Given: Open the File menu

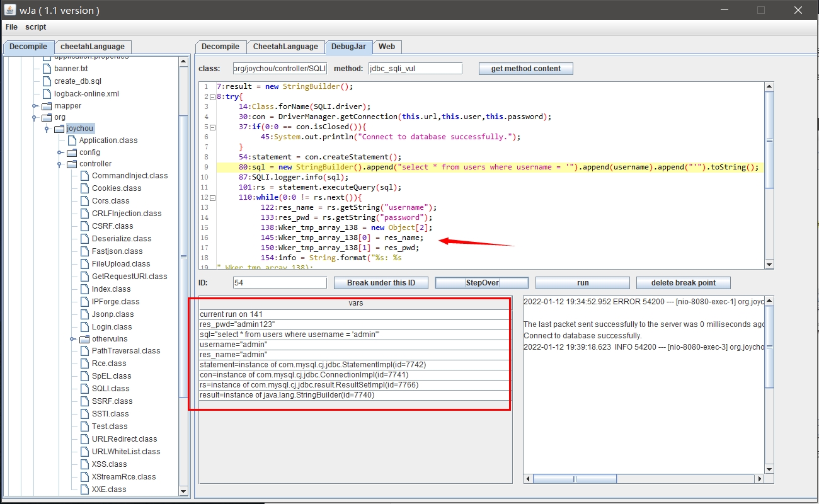Looking at the screenshot, I should [x=11, y=27].
